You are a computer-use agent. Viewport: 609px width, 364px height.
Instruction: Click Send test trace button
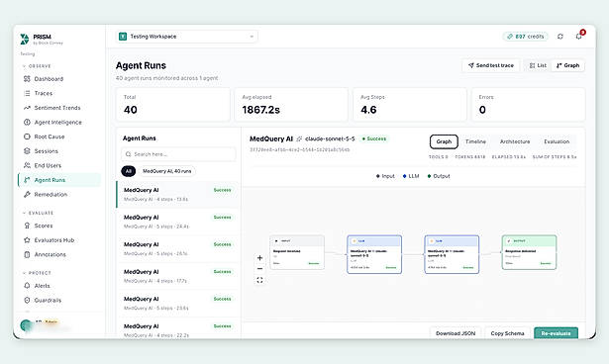tap(491, 65)
